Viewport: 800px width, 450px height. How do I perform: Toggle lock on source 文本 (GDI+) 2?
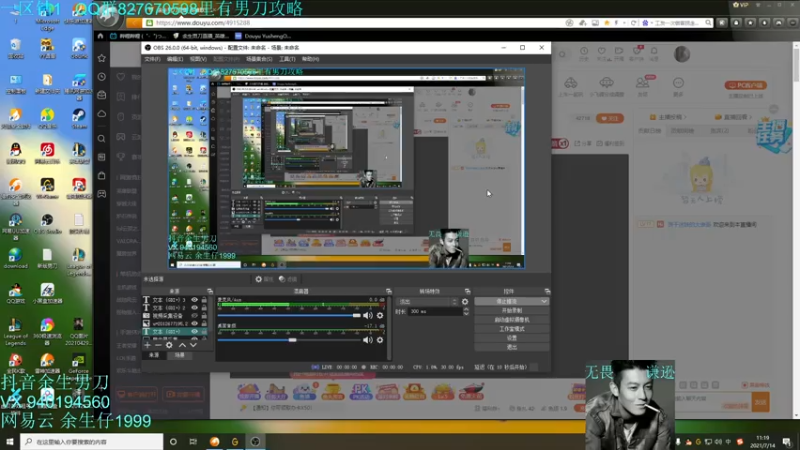tap(204, 308)
